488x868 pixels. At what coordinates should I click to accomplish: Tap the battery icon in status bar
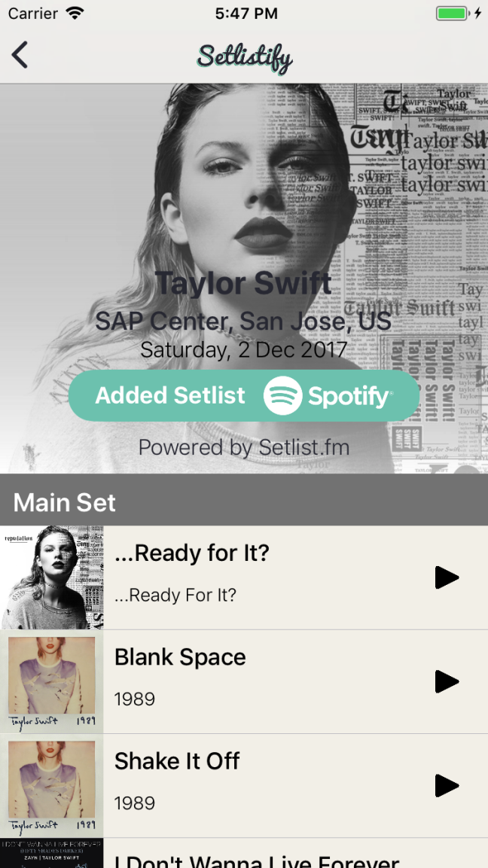451,14
